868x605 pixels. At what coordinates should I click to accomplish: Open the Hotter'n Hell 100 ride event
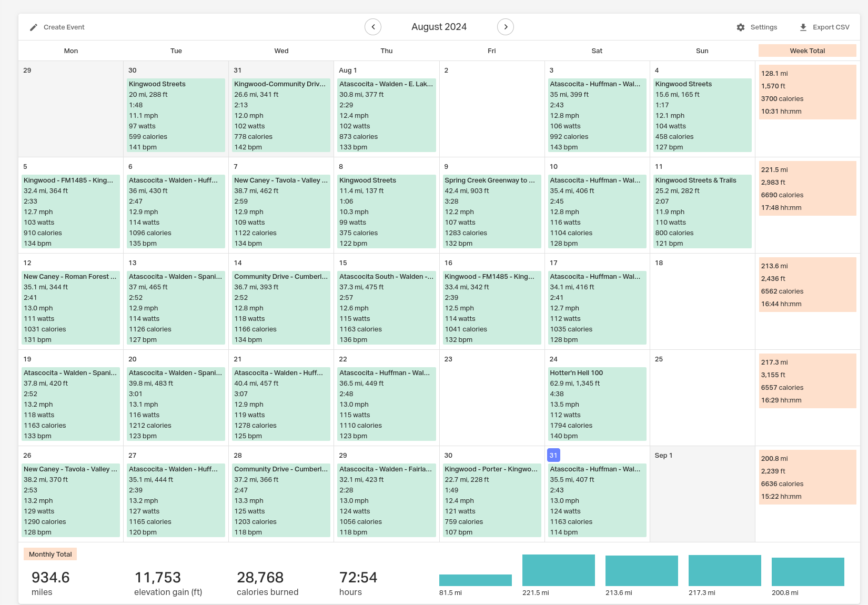597,404
